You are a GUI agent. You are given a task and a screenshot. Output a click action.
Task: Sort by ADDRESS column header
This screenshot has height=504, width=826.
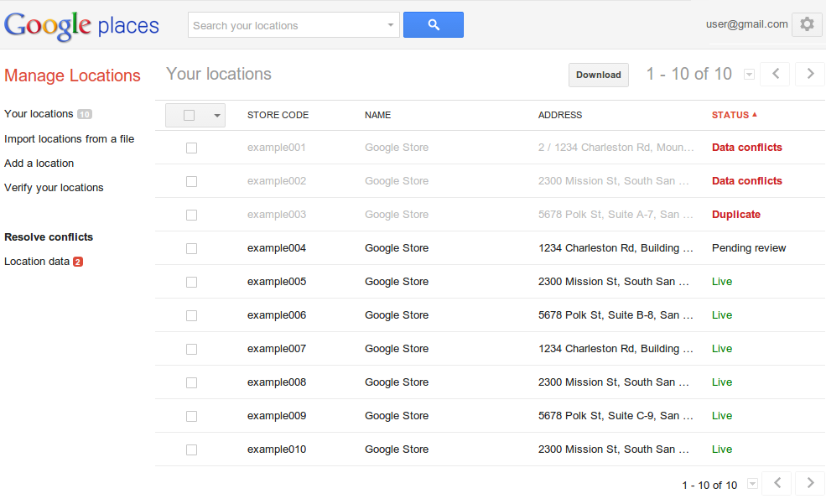pyautogui.click(x=560, y=115)
